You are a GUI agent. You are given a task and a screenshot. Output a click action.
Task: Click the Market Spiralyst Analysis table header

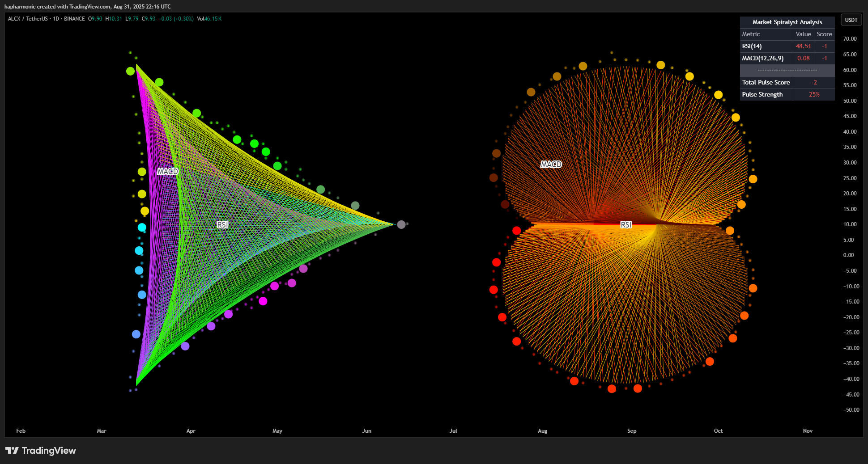click(x=787, y=22)
